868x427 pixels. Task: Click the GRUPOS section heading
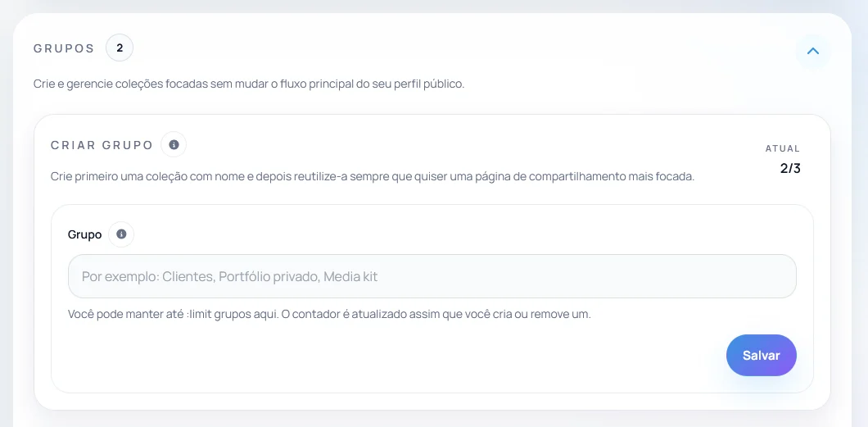point(64,48)
